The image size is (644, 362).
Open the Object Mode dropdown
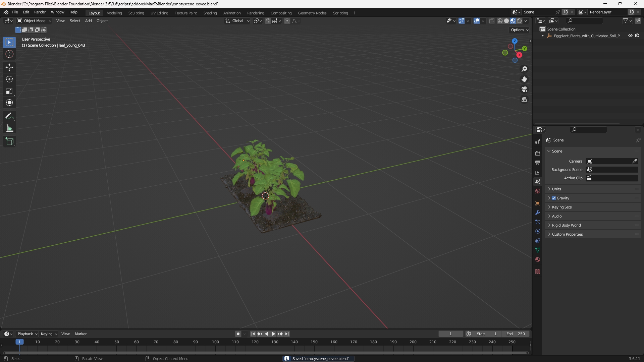[x=34, y=21]
